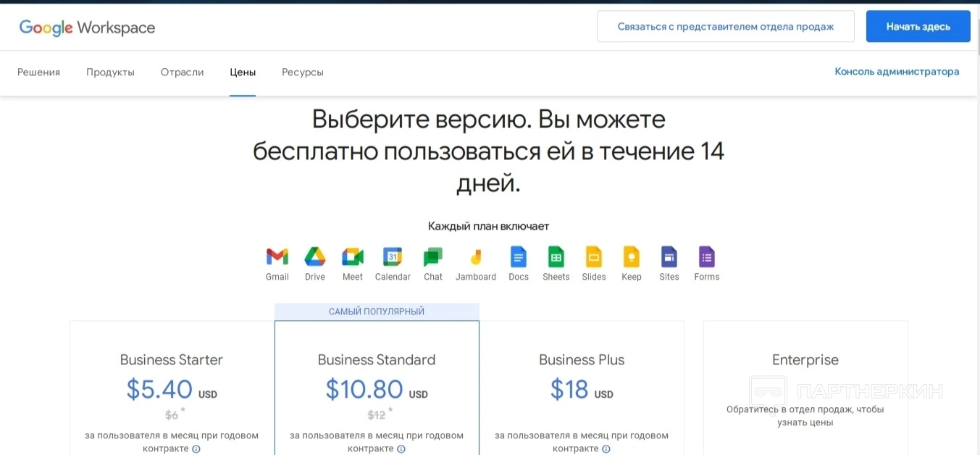Click the Google Chat icon
This screenshot has height=455, width=980.
tap(433, 256)
